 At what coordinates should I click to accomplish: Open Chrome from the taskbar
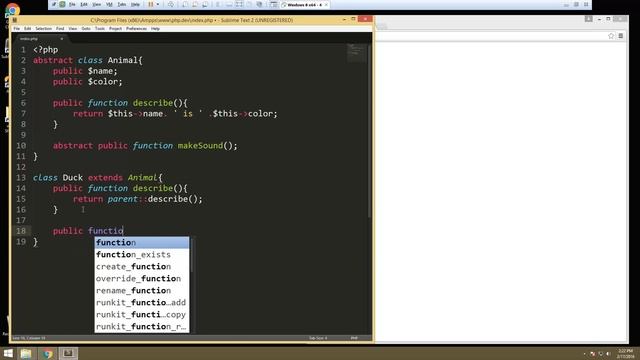click(47, 353)
